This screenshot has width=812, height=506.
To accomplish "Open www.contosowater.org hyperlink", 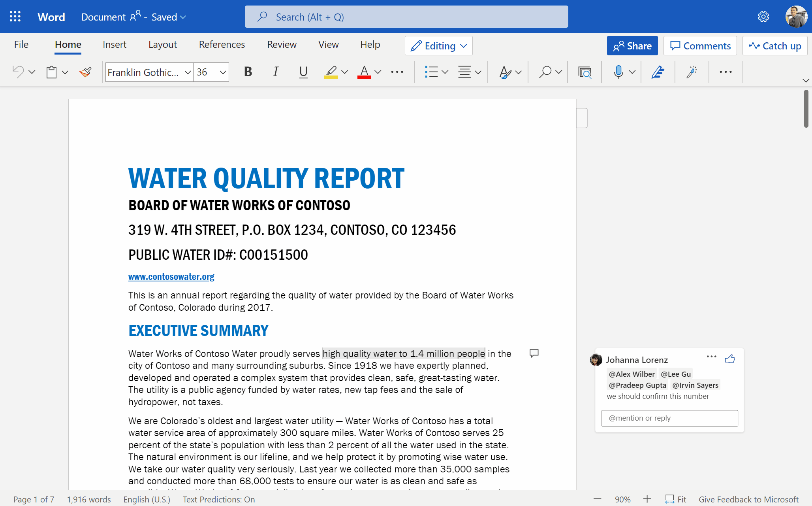I will [171, 276].
